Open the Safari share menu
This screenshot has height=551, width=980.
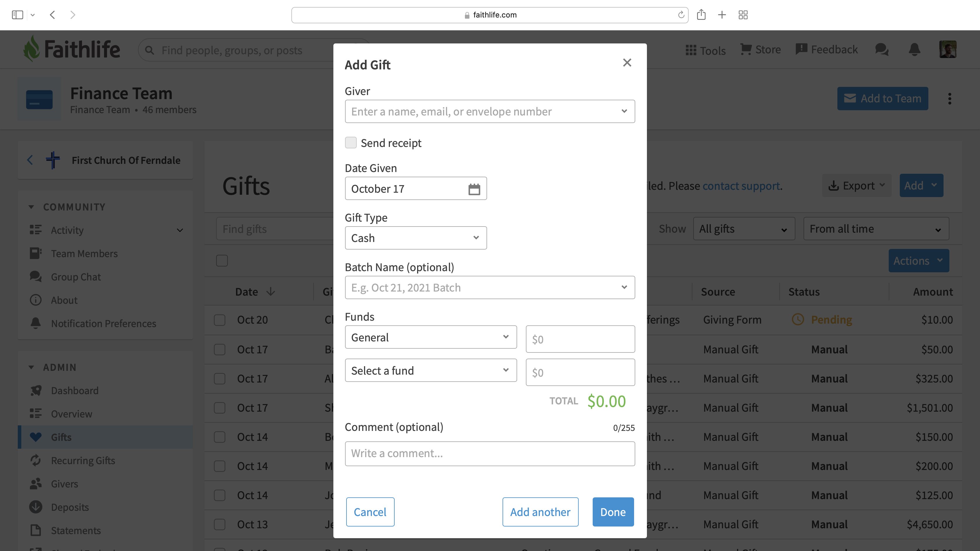701,15
